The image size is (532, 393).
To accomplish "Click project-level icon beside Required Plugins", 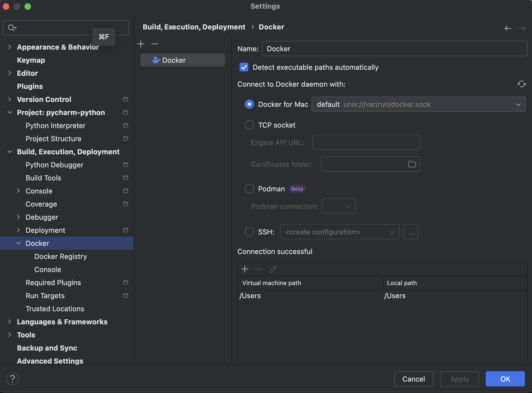I will coord(126,282).
